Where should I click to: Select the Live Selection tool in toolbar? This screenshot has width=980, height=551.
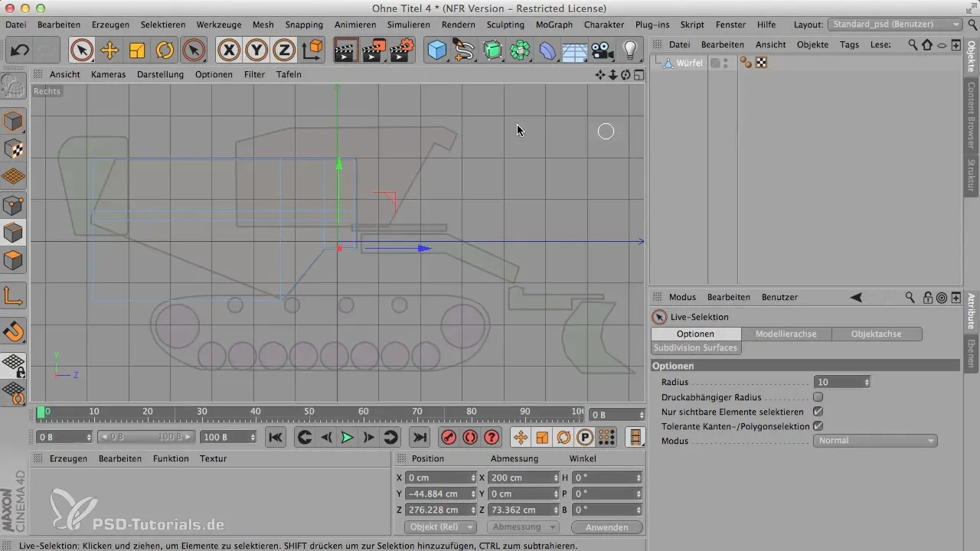[x=81, y=51]
